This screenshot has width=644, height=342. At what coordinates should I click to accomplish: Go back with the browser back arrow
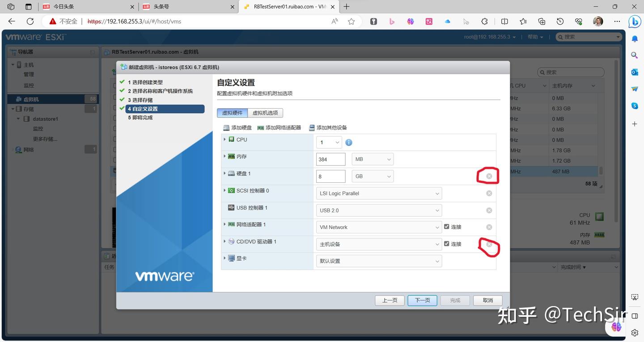coord(12,21)
